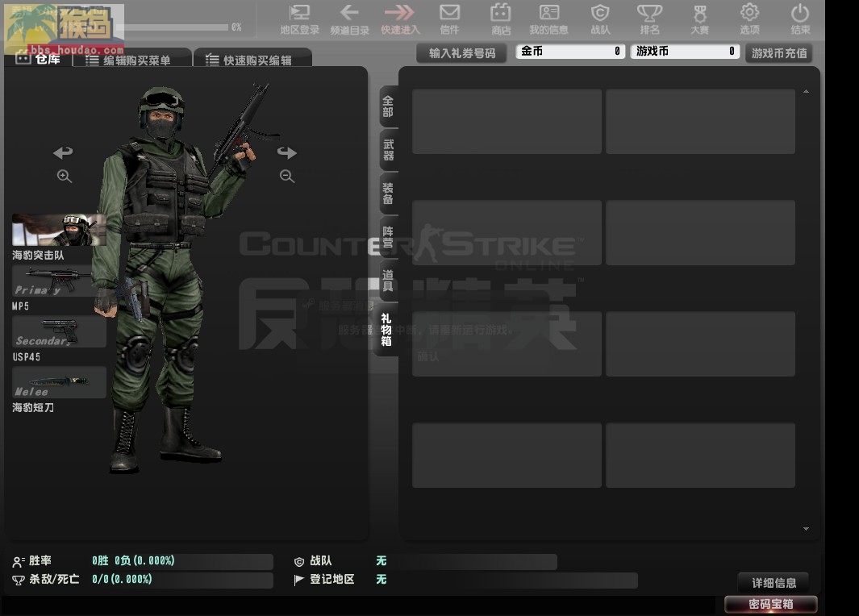Open 详细信息 detailed info

(774, 583)
